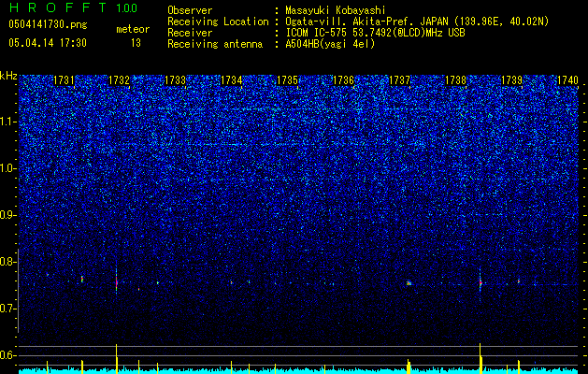Click the meteor count value 13
This screenshot has height=374, width=588.
[x=136, y=43]
